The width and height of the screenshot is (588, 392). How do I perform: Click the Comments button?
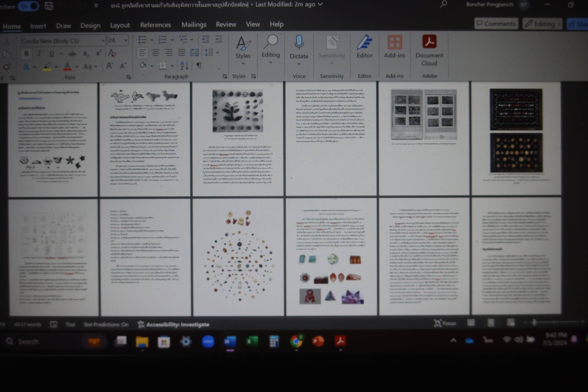coord(496,24)
